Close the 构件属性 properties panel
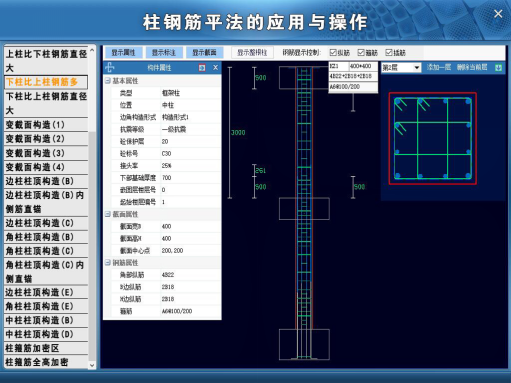 (x=216, y=68)
